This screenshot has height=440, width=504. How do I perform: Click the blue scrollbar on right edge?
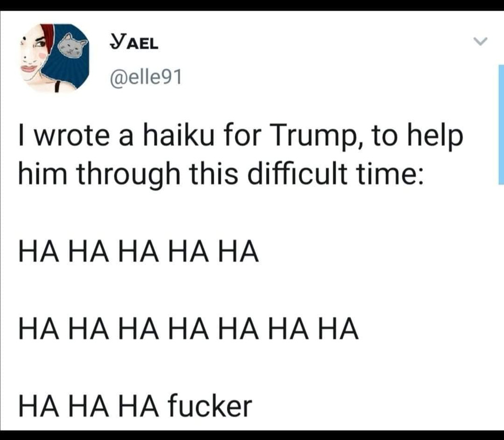point(501,124)
